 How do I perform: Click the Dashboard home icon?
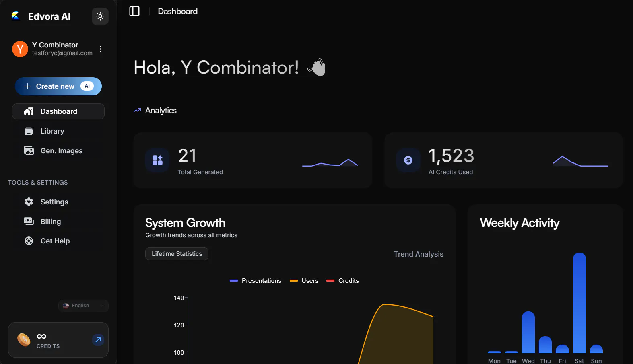click(29, 111)
